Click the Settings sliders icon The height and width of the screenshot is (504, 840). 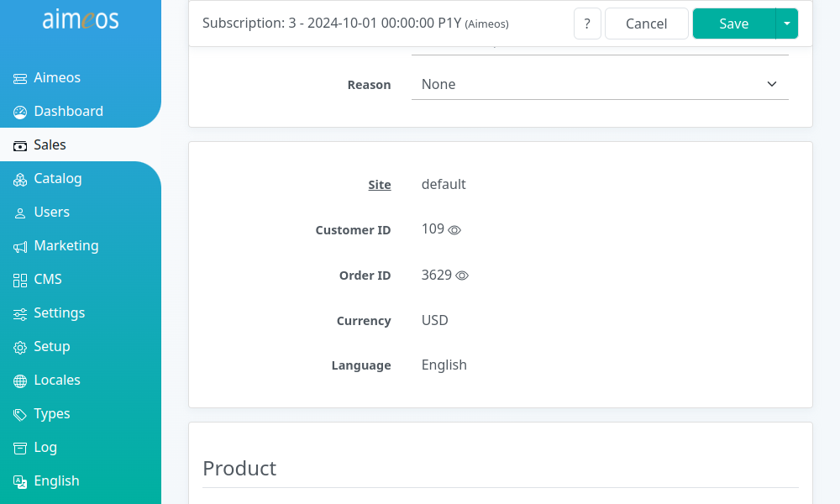coord(20,314)
